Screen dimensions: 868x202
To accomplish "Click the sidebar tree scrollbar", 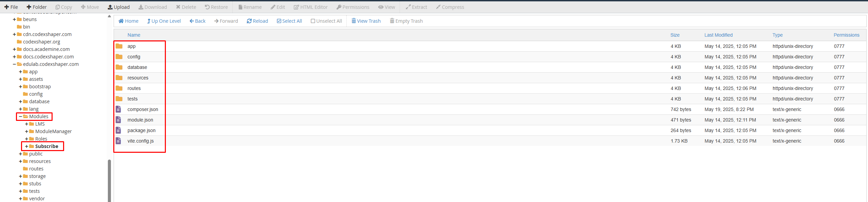I will click(109, 180).
